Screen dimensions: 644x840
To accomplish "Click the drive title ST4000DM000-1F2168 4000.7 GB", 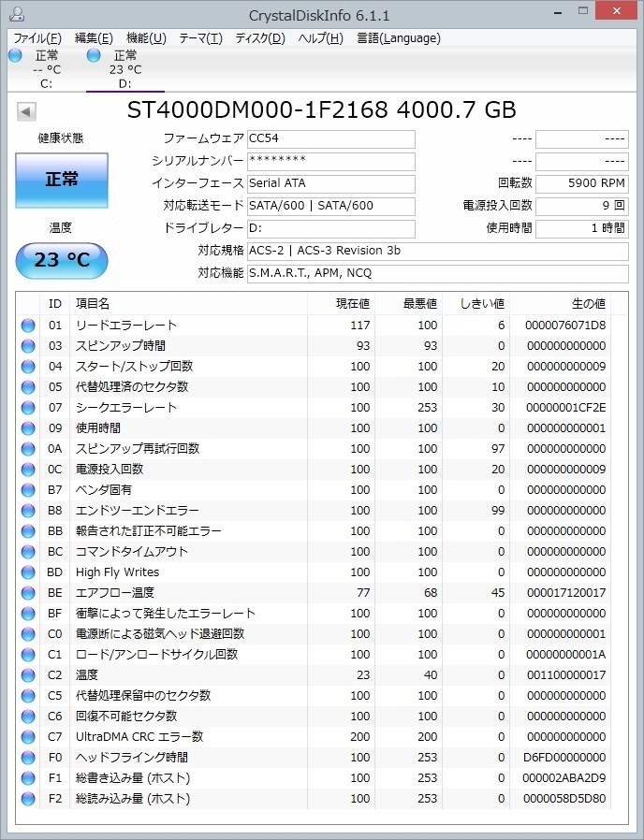I will [x=321, y=109].
